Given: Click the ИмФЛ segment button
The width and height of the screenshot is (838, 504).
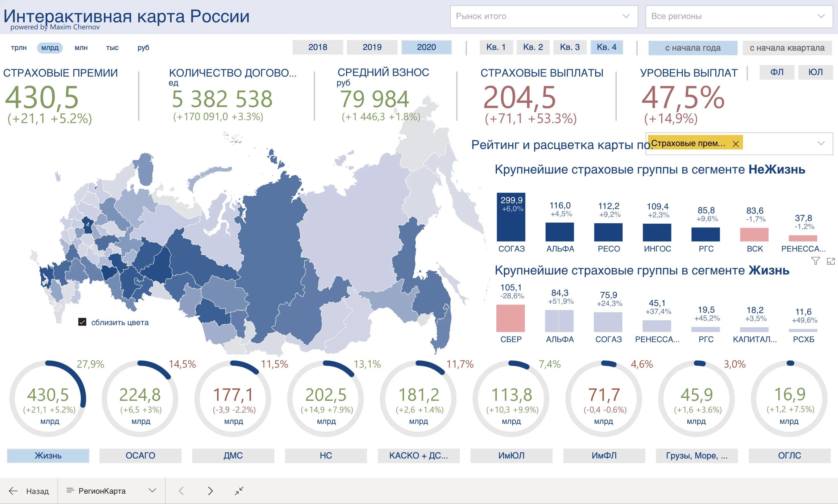Looking at the screenshot, I should (604, 456).
